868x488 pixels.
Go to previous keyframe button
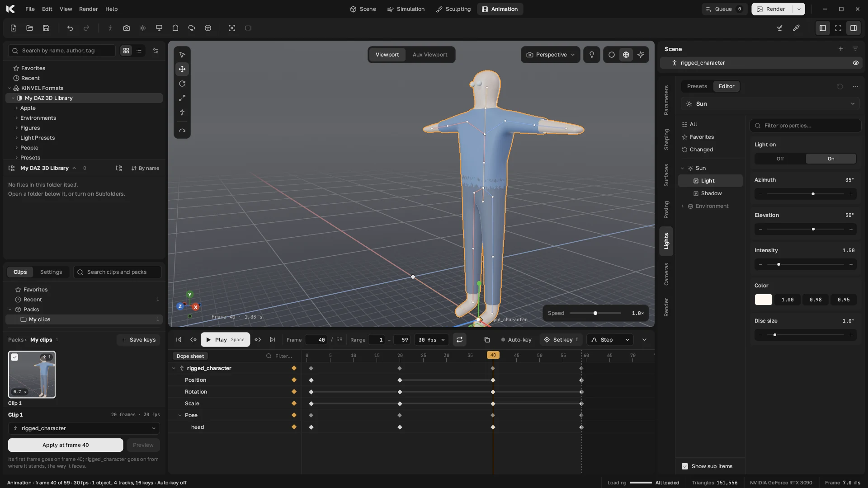point(193,340)
